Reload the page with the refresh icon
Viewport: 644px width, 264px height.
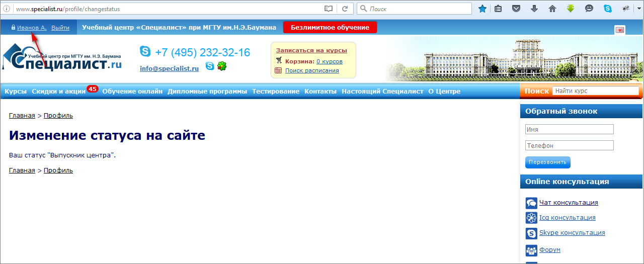point(345,9)
